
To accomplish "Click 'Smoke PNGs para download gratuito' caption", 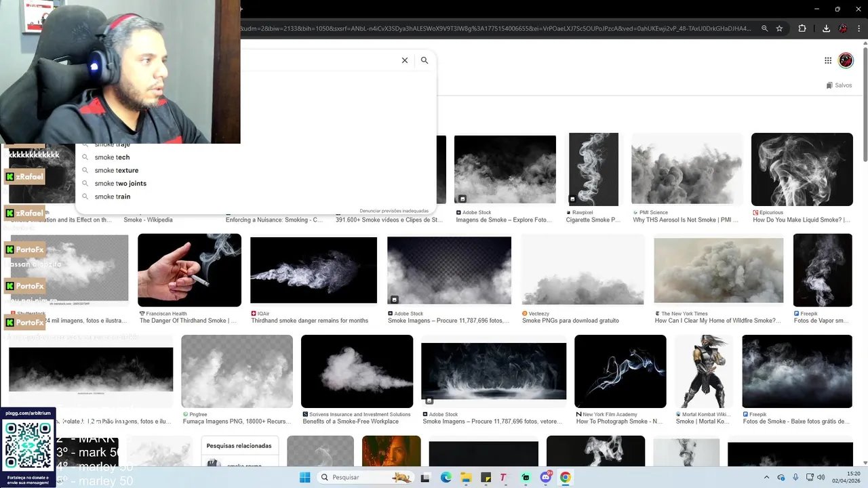I will coord(570,321).
